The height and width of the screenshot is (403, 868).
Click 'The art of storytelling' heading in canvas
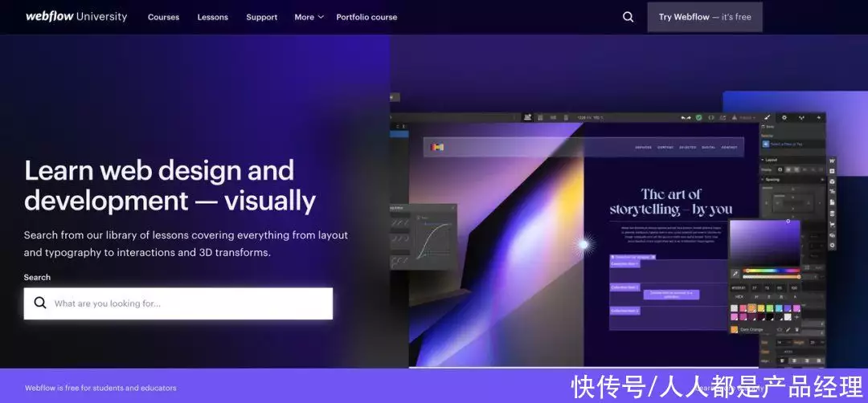pyautogui.click(x=670, y=201)
